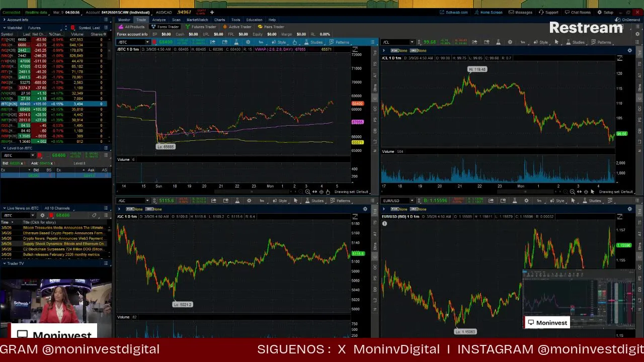
Task: Open Support
Action: coord(548,12)
